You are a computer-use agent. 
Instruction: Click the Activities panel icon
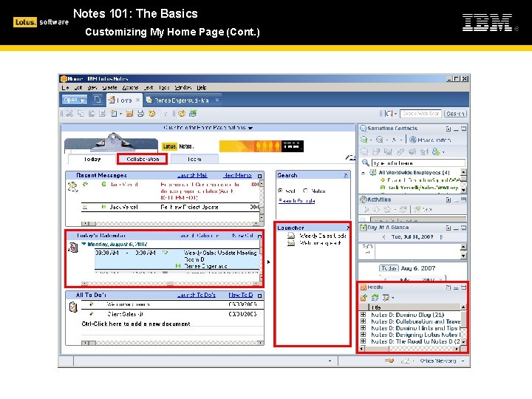[x=364, y=199]
